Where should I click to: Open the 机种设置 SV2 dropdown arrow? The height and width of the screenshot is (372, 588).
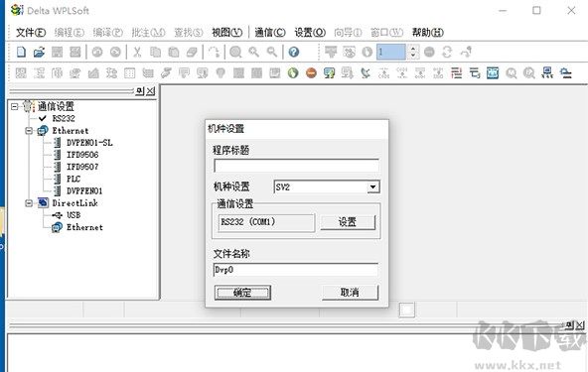pyautogui.click(x=372, y=186)
